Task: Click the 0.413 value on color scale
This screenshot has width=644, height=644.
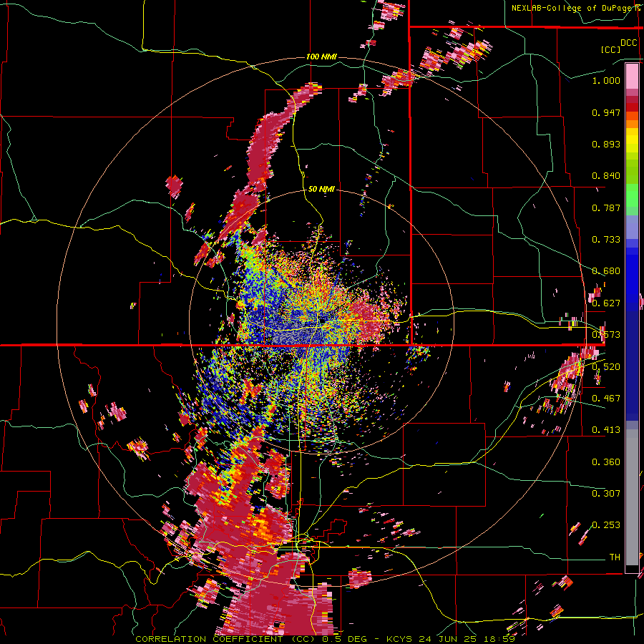Action: point(606,430)
